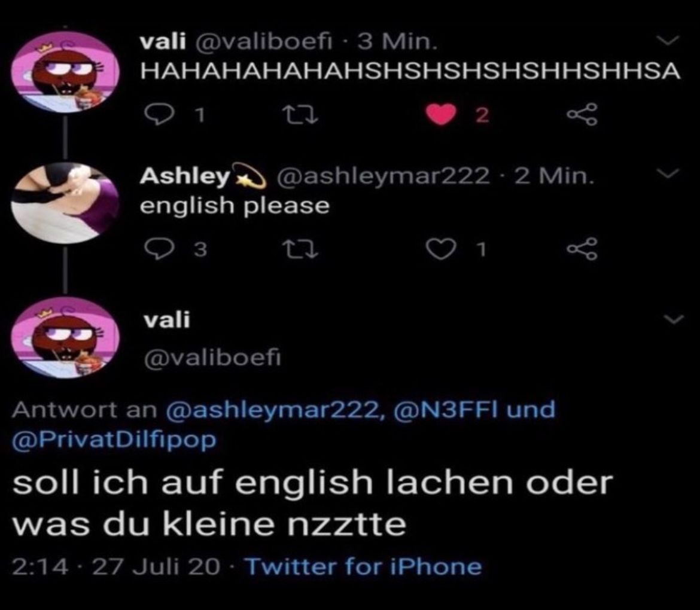
Task: Open the @PrivatDilfipop mention link
Action: click(114, 440)
